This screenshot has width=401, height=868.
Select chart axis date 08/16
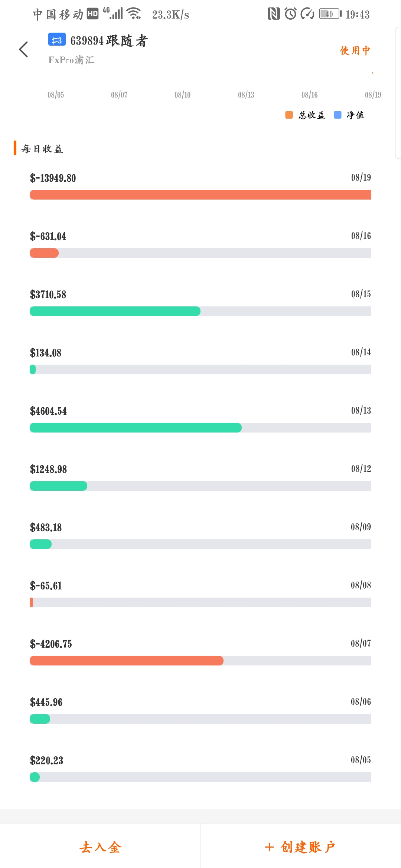(x=310, y=95)
